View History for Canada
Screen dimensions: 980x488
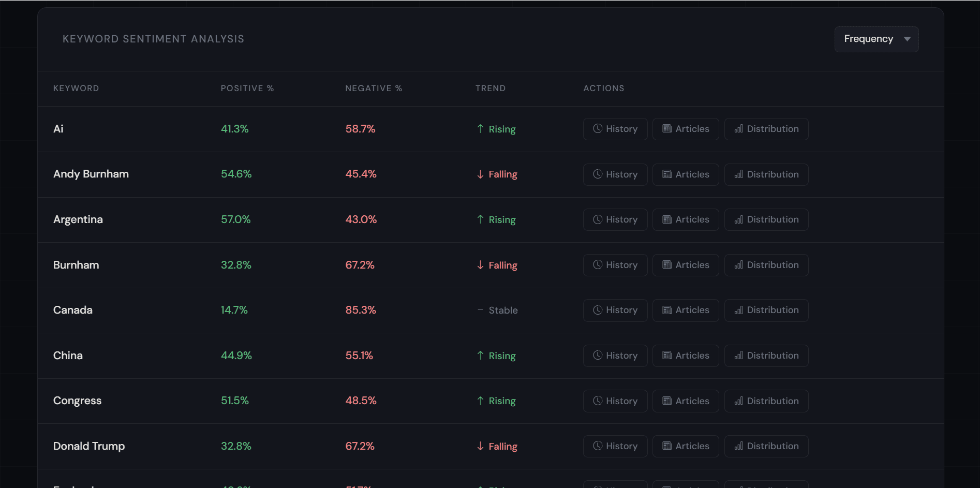pos(615,310)
